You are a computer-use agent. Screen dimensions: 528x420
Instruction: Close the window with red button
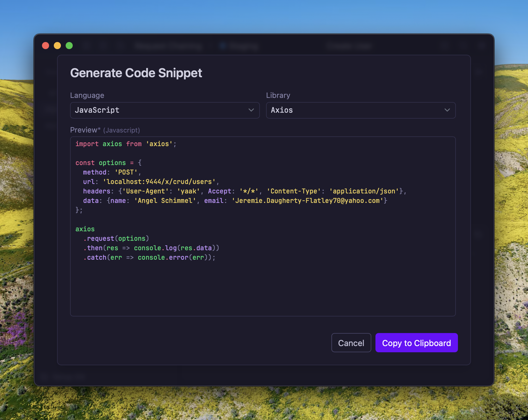(46, 46)
